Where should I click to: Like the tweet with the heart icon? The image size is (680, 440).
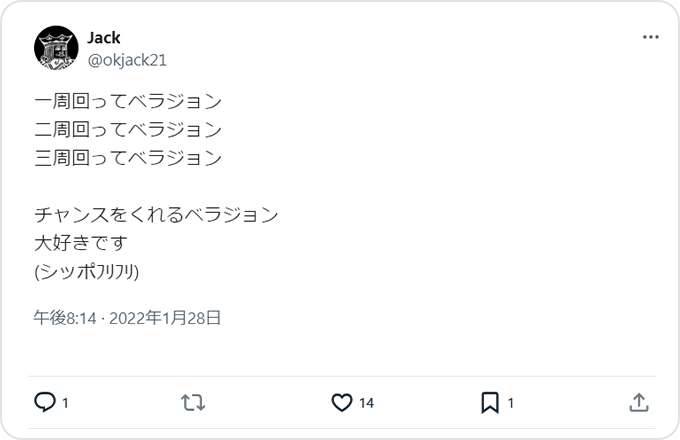pos(342,402)
